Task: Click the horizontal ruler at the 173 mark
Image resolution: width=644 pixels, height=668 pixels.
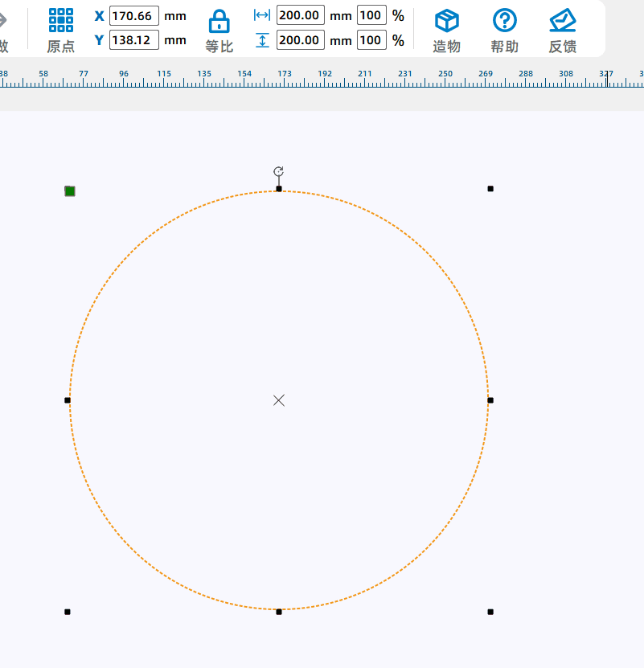Action: pos(285,77)
